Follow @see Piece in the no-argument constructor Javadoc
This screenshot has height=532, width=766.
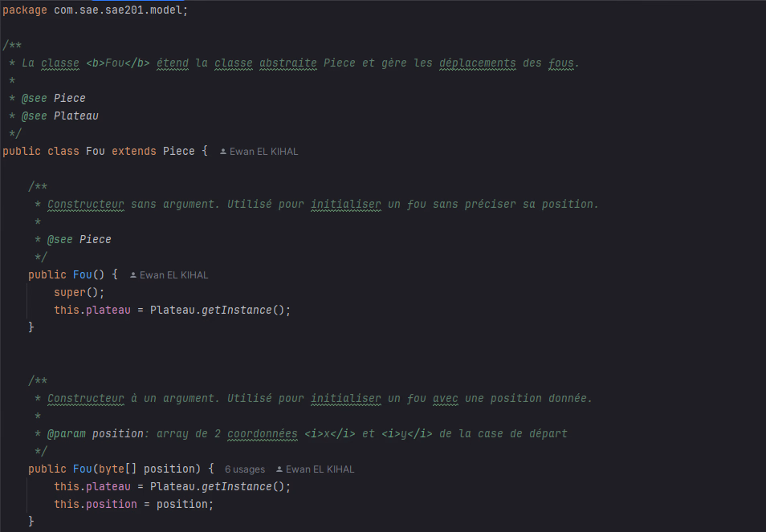95,239
